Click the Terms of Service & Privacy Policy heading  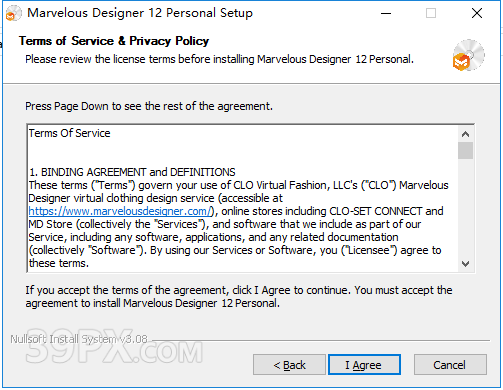114,41
